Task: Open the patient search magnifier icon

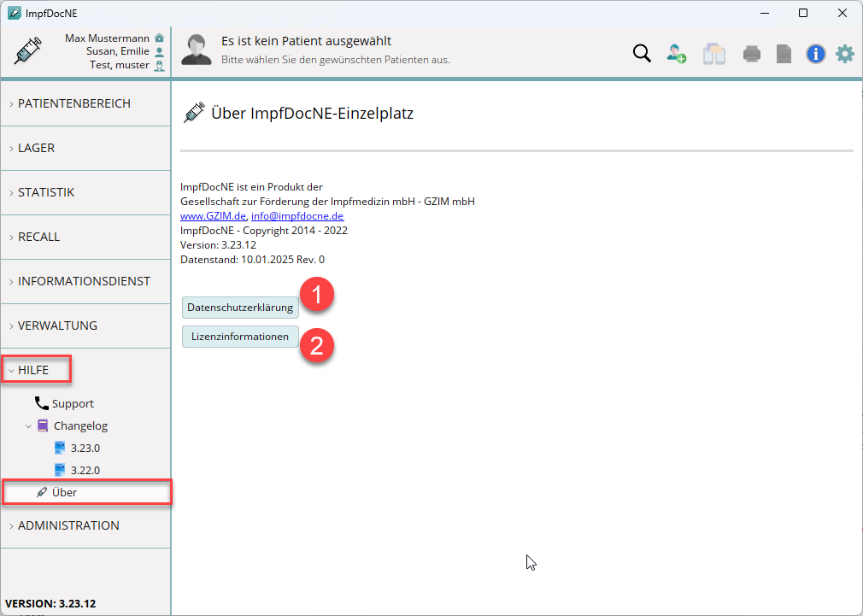Action: [x=642, y=53]
